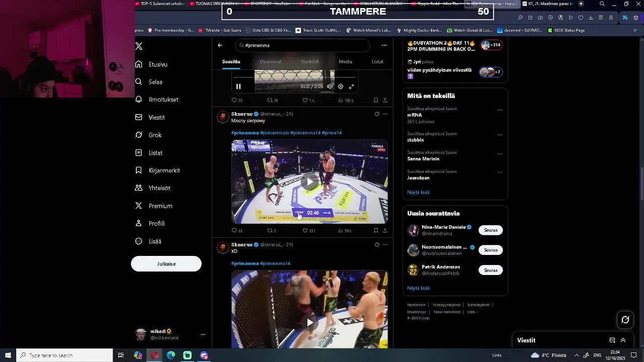Bookmark the post with 59 t. views
This screenshot has height=362, width=644.
tap(376, 231)
